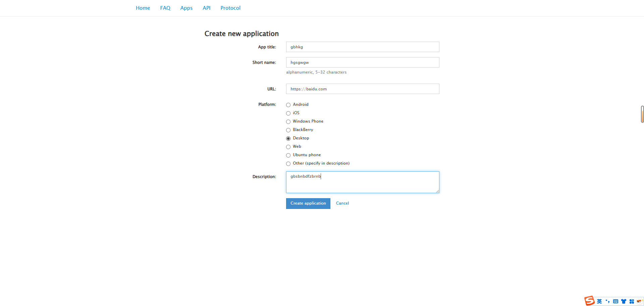Select the Windows Phone platform option
Image resolution: width=644 pixels, height=306 pixels.
(x=288, y=122)
